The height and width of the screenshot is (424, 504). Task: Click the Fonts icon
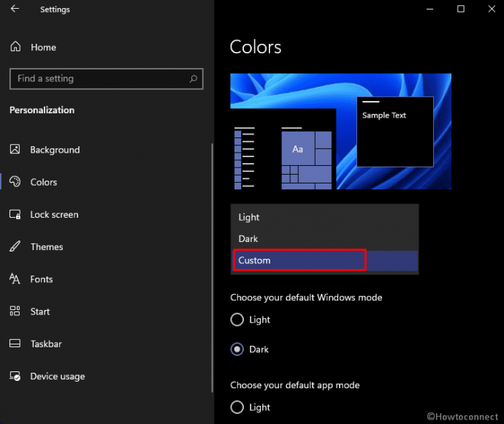[15, 279]
